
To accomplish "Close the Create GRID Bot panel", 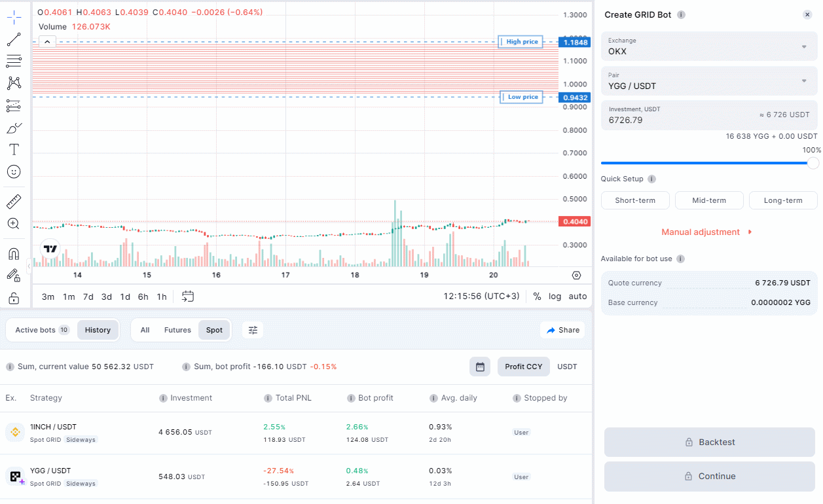I will pyautogui.click(x=807, y=14).
